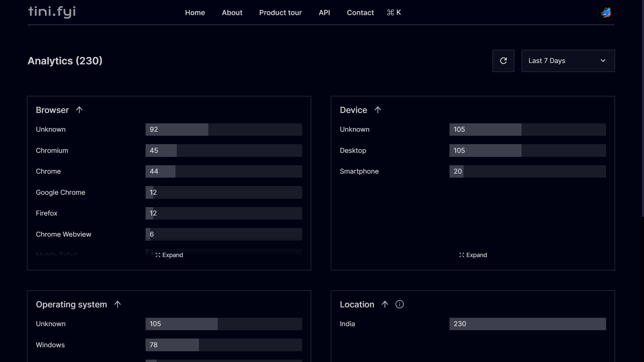Toggle Device sort order arrow
Viewport: 644px width, 362px height.
pos(378,110)
